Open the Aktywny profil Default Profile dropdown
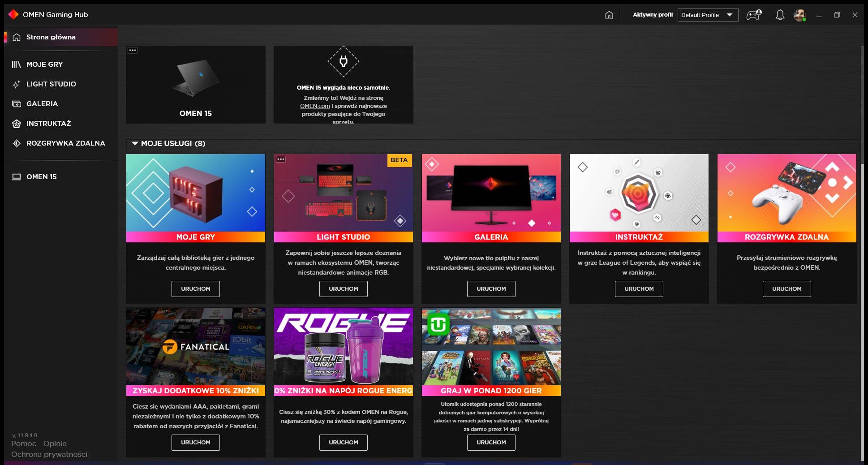Image resolution: width=868 pixels, height=465 pixels. point(708,15)
